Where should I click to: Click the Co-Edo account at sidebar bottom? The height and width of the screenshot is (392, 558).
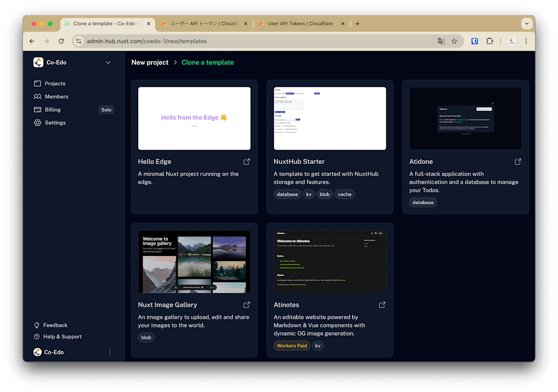[49, 352]
